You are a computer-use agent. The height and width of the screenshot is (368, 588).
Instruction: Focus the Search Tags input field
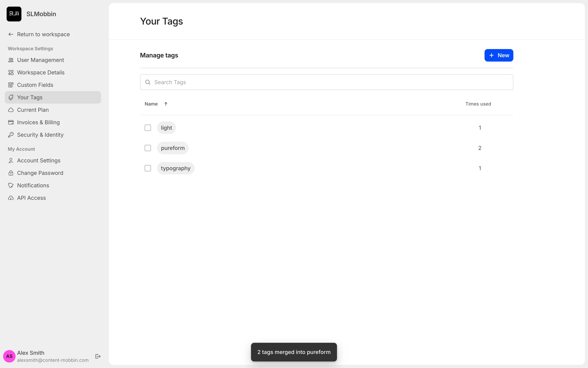(x=331, y=82)
